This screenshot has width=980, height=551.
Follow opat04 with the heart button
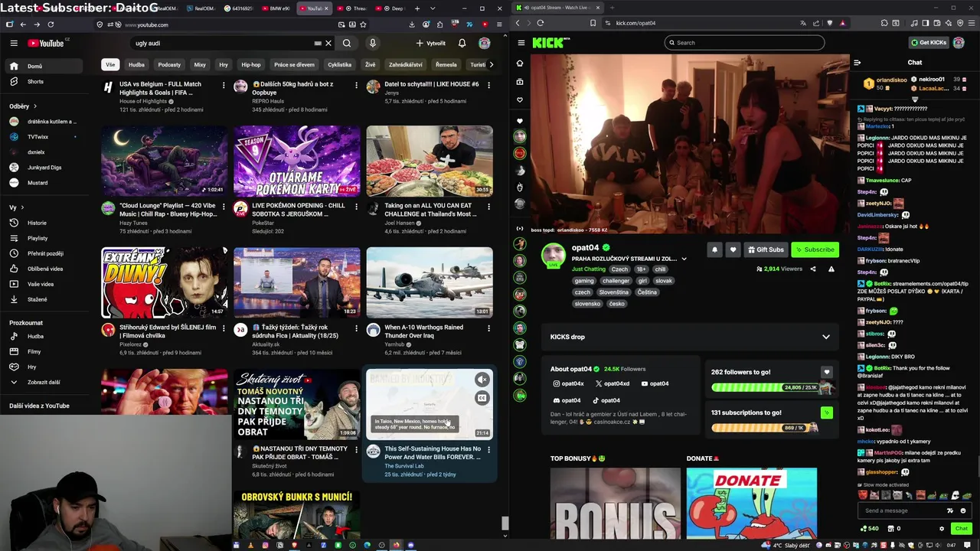tap(733, 249)
